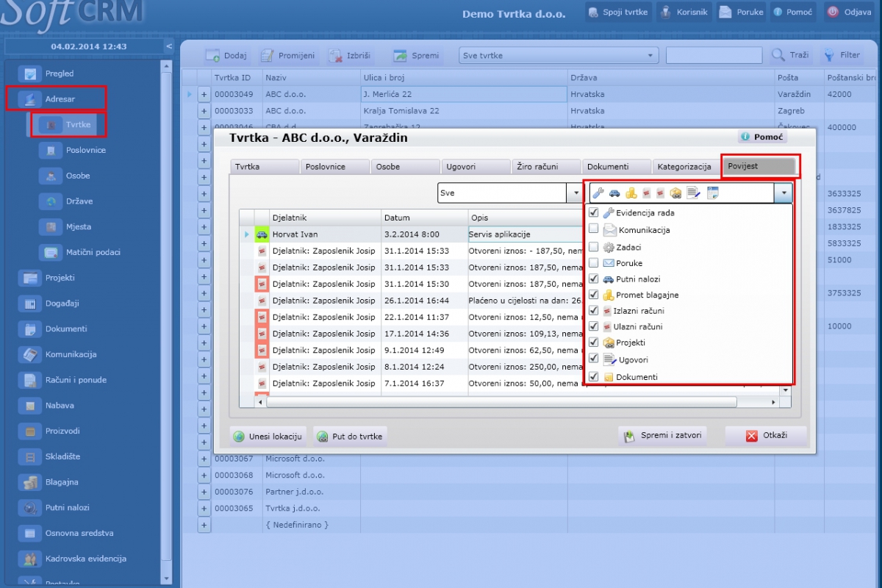
Task: Switch to Kategorizacija tab
Action: pos(687,167)
